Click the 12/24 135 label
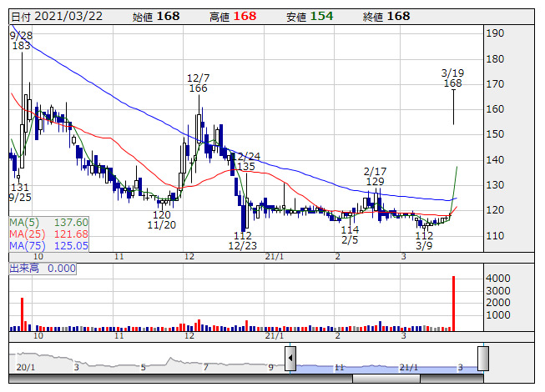Image resolution: width=545 pixels, height=392 pixels. 246,162
